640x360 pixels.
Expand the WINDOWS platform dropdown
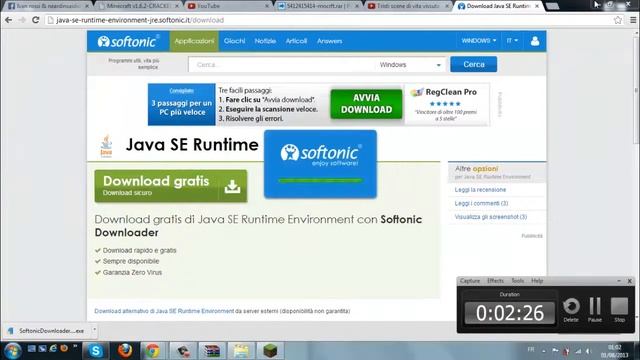pos(479,41)
